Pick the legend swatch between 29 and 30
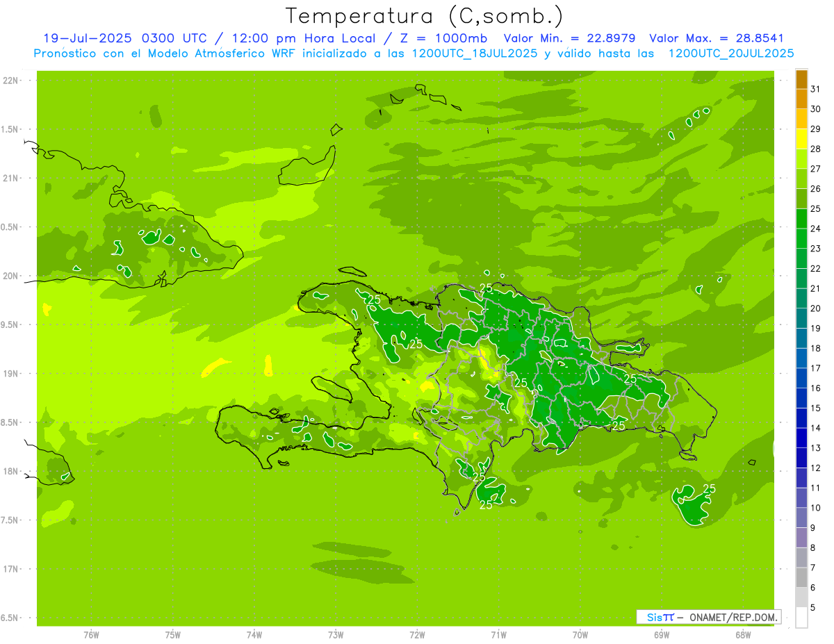This screenshot has width=834, height=644. click(801, 119)
